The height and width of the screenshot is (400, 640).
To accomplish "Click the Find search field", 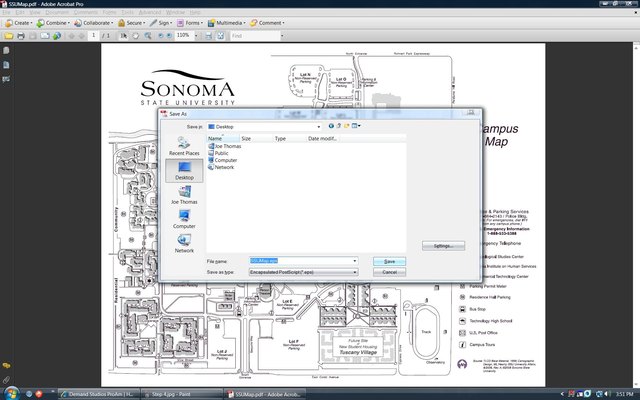I will point(255,36).
